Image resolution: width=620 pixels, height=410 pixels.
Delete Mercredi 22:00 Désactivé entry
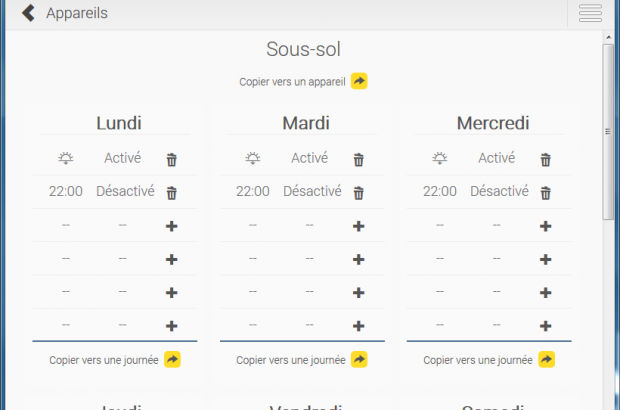[546, 193]
